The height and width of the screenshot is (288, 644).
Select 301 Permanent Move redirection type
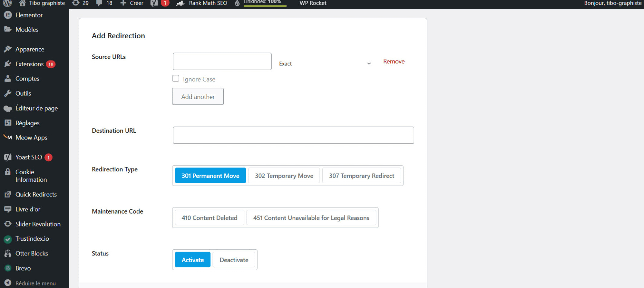tap(210, 176)
